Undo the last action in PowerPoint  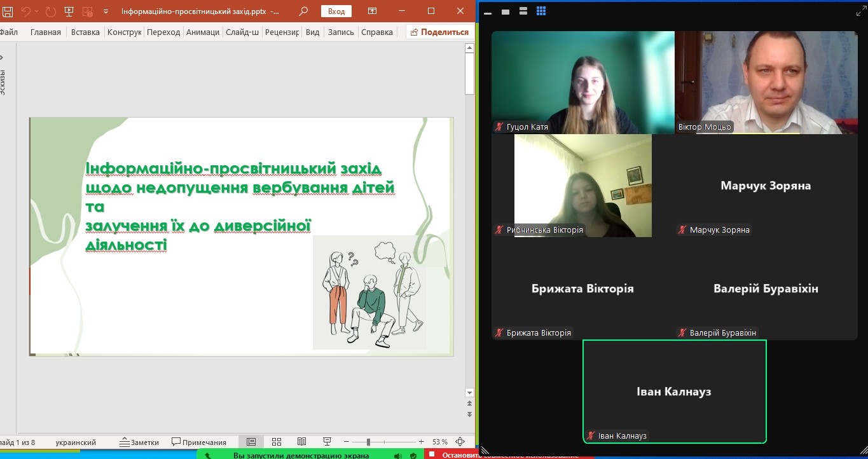(26, 11)
